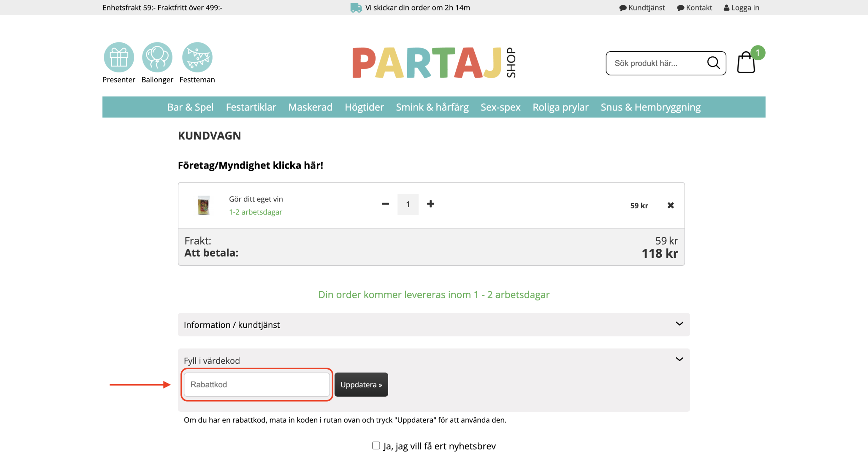Click the PARTAJ SHOP logo
The image size is (868, 469).
pyautogui.click(x=434, y=63)
